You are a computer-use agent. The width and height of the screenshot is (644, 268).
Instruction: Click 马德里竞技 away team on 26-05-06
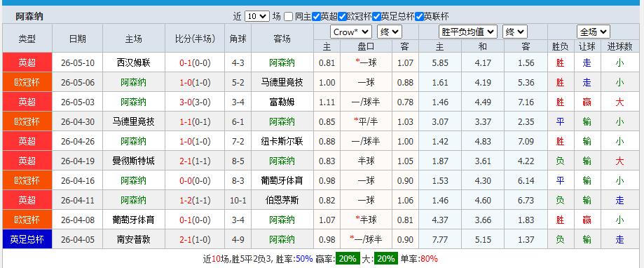click(x=282, y=83)
